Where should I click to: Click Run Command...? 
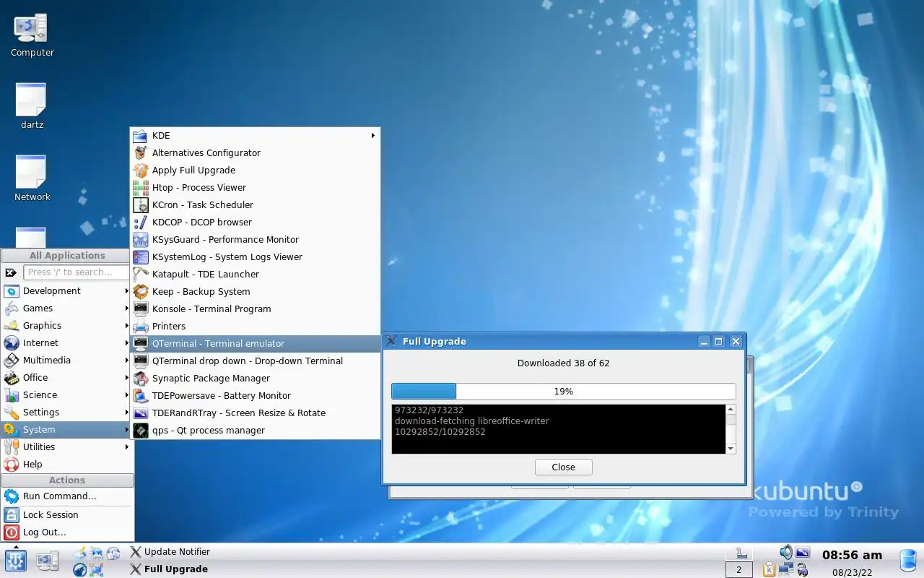[67, 496]
